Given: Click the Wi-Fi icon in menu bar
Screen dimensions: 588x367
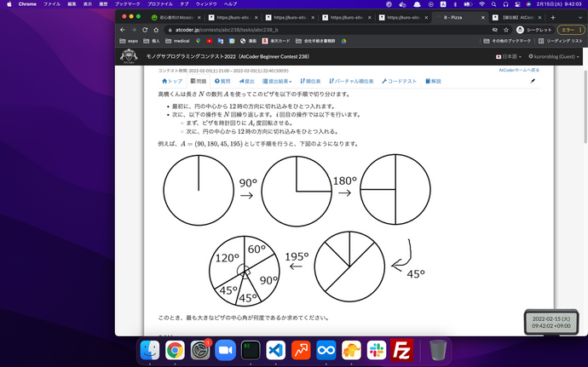Looking at the screenshot, I should click(481, 4).
